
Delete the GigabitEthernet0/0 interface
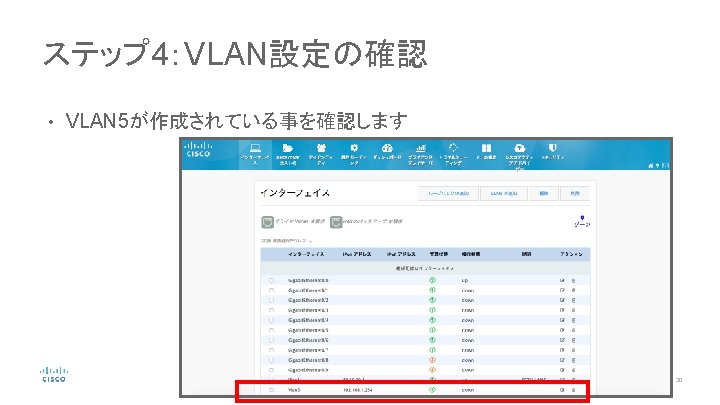(x=573, y=280)
